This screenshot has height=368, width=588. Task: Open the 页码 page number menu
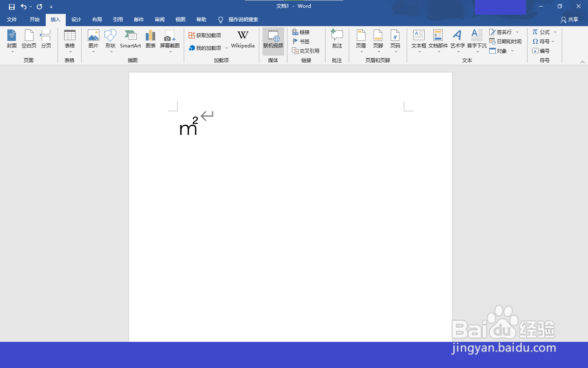click(x=395, y=41)
